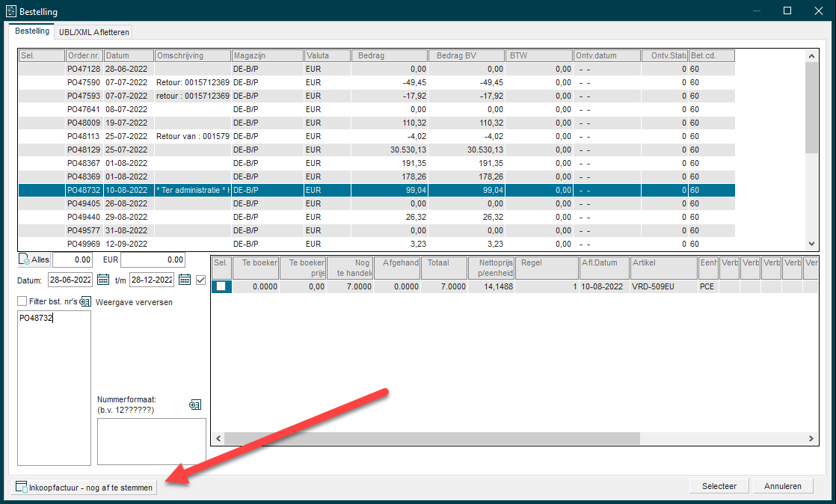Switch to the UBL/XML Afletteren tab
This screenshot has height=504, width=836.
point(93,32)
